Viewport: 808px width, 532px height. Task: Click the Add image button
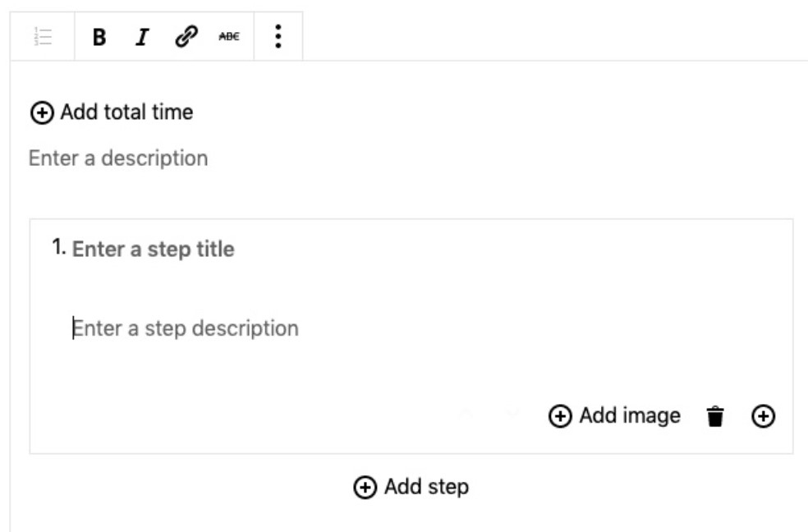[615, 416]
